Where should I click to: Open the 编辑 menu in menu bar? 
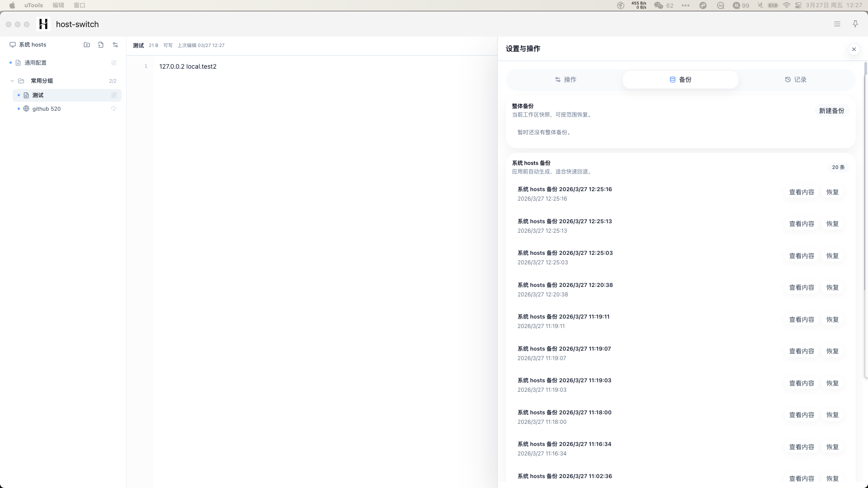[x=58, y=5]
